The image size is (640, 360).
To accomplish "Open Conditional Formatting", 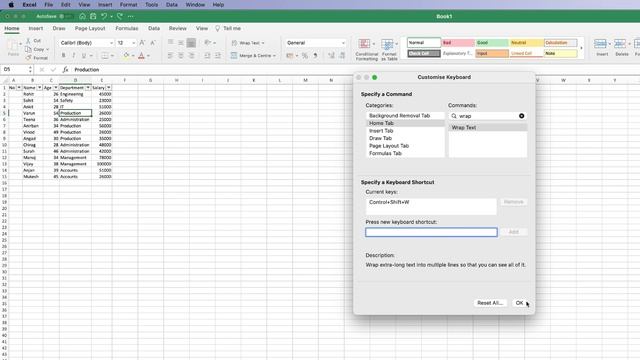I will click(x=366, y=50).
